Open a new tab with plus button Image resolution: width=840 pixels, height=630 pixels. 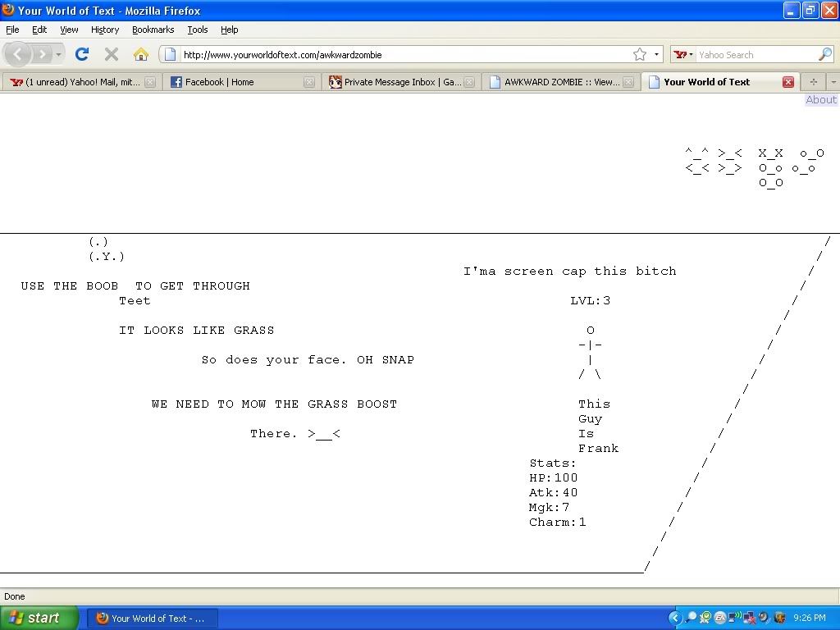point(813,82)
